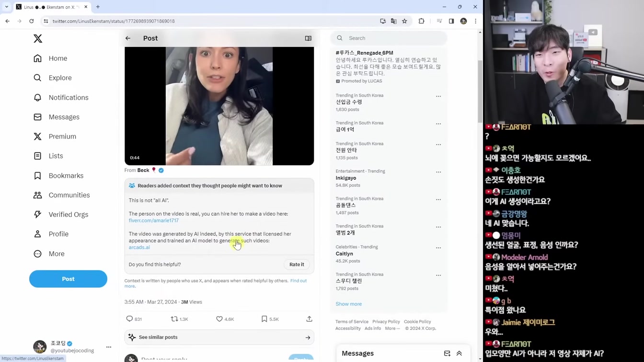Click the page vertical scrollbar
Image resolution: width=644 pixels, height=362 pixels.
481,91
